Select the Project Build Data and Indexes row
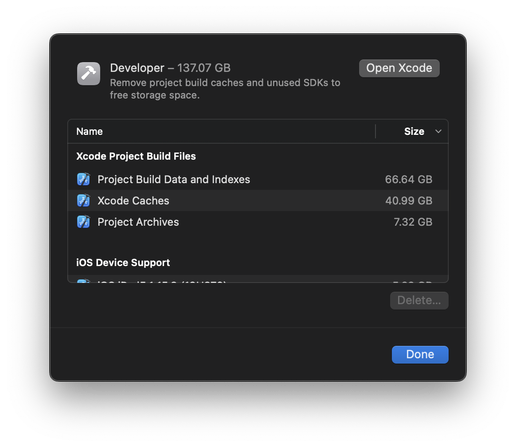Screen dimensions: 516x447 [x=258, y=179]
